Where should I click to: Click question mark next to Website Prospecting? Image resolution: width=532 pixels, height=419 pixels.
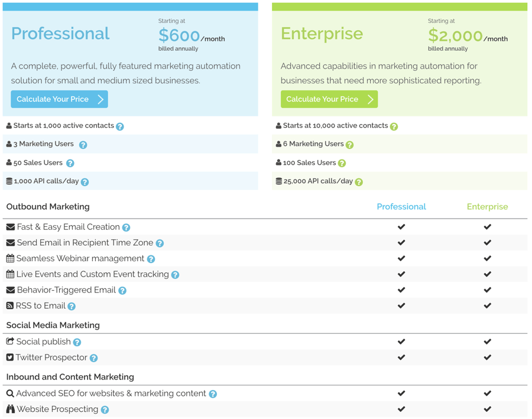point(105,410)
